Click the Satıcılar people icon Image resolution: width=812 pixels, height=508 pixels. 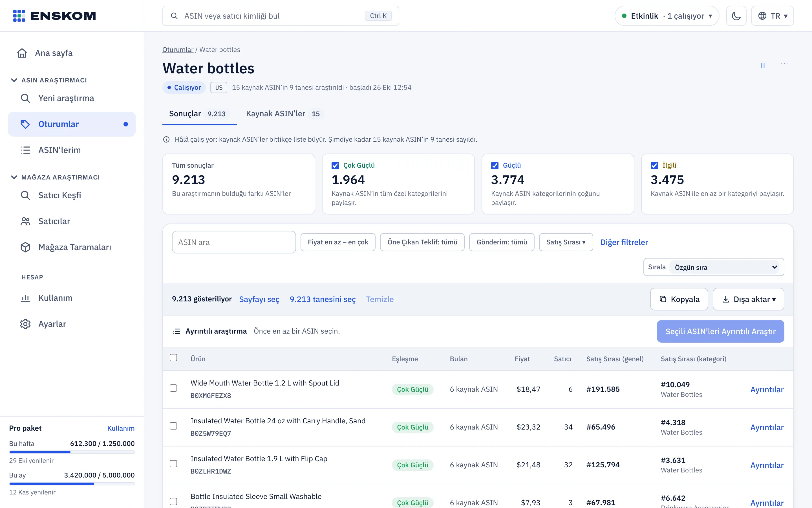25,221
